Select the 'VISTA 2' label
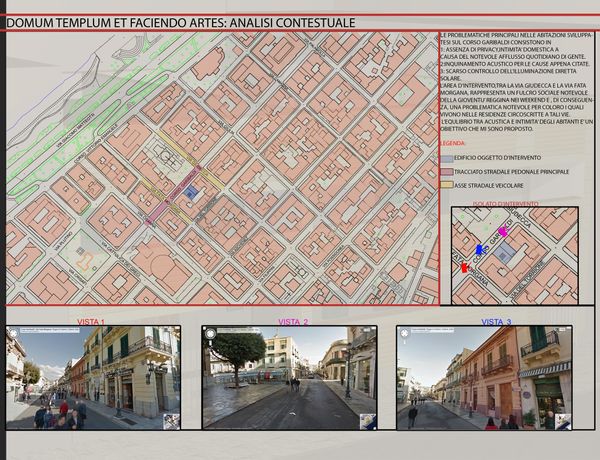This screenshot has height=460, width=600. pos(292,321)
